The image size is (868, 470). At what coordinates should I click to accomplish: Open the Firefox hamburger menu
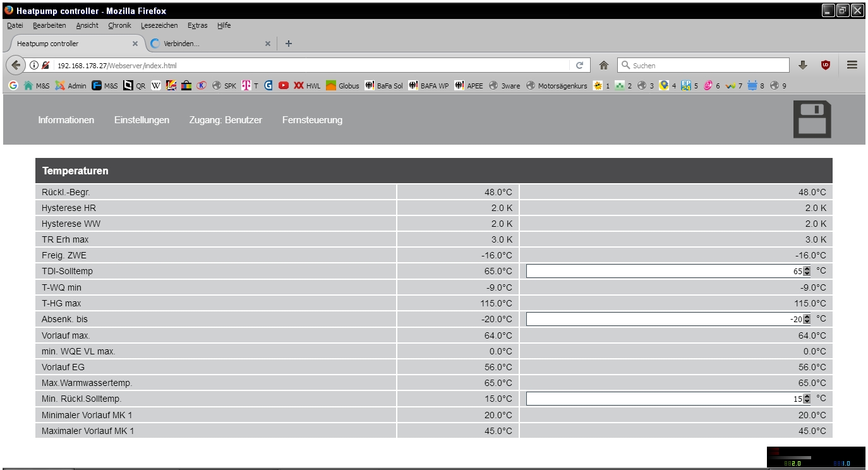tap(852, 65)
